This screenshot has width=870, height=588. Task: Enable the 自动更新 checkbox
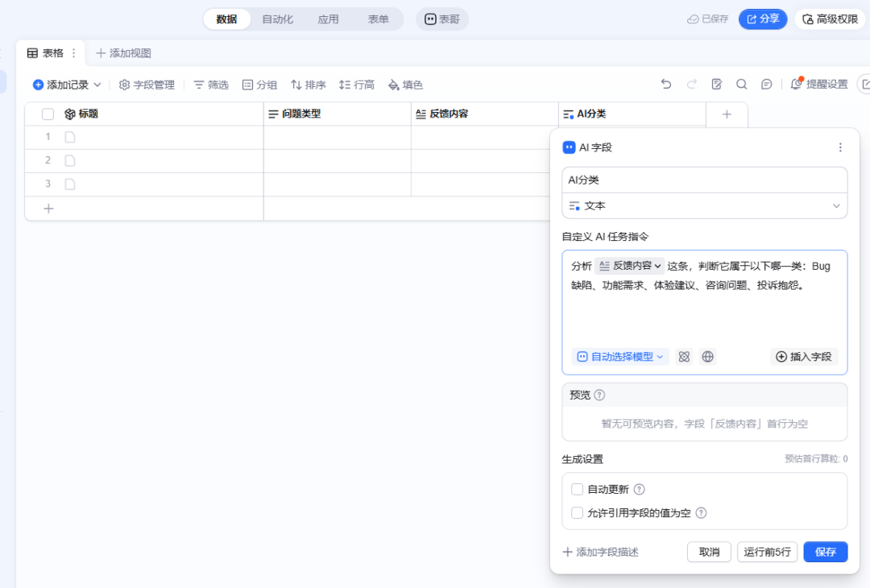click(x=577, y=489)
